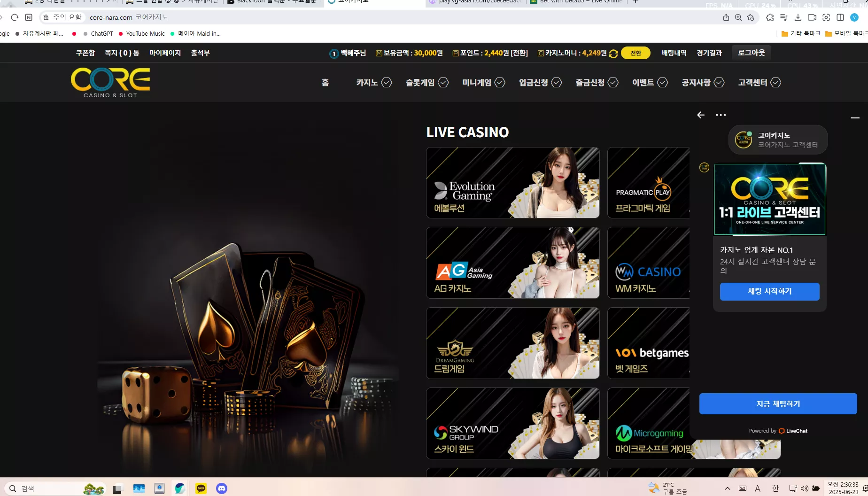Open 배팅내역 betting history
The height and width of the screenshot is (496, 868).
point(674,53)
